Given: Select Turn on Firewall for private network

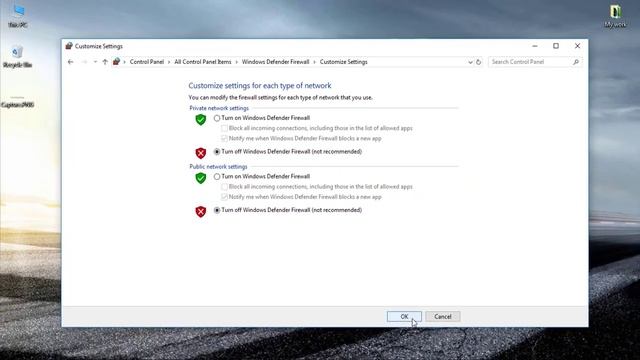Looking at the screenshot, I should 217,118.
